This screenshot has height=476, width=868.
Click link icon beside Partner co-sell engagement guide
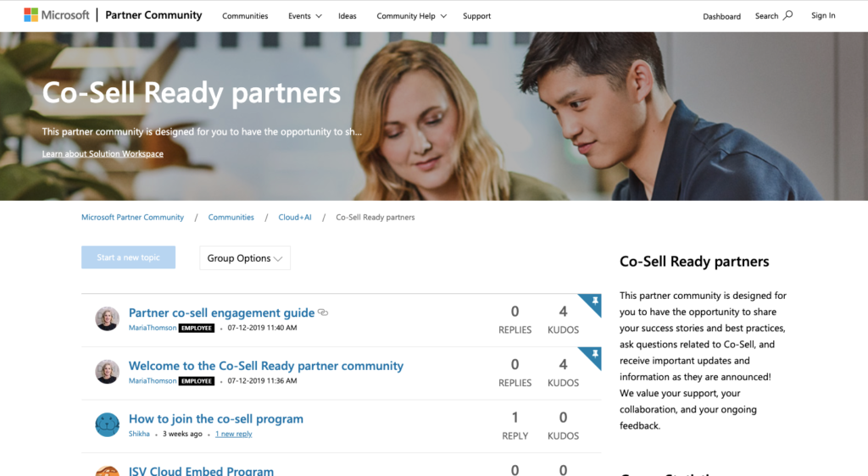pyautogui.click(x=323, y=313)
